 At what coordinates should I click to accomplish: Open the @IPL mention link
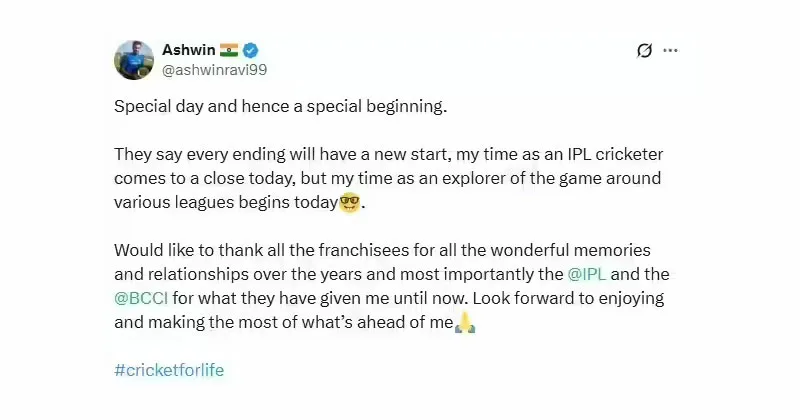[x=587, y=274]
